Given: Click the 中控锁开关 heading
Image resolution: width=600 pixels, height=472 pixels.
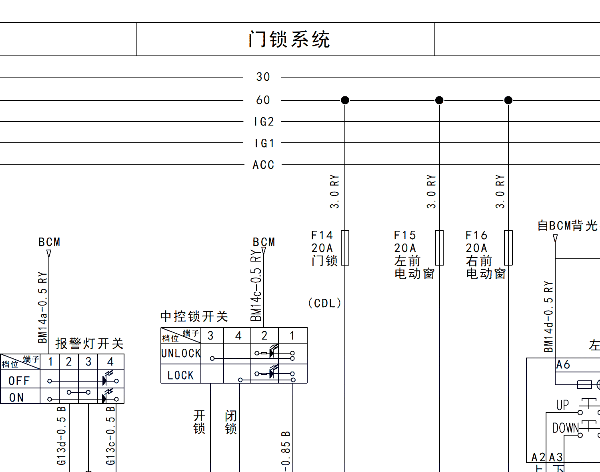Looking at the screenshot, I should (194, 317).
